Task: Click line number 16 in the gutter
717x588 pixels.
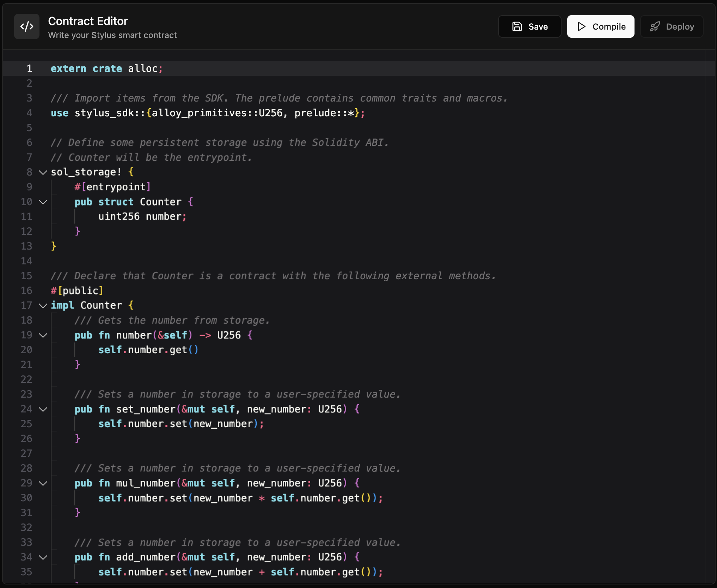Action: [x=26, y=290]
